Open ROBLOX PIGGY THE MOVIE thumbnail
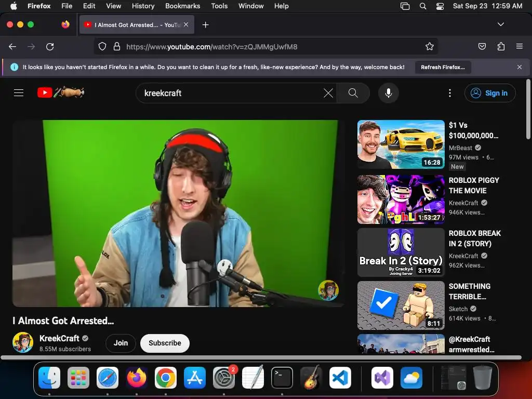The width and height of the screenshot is (532, 399). (x=401, y=199)
